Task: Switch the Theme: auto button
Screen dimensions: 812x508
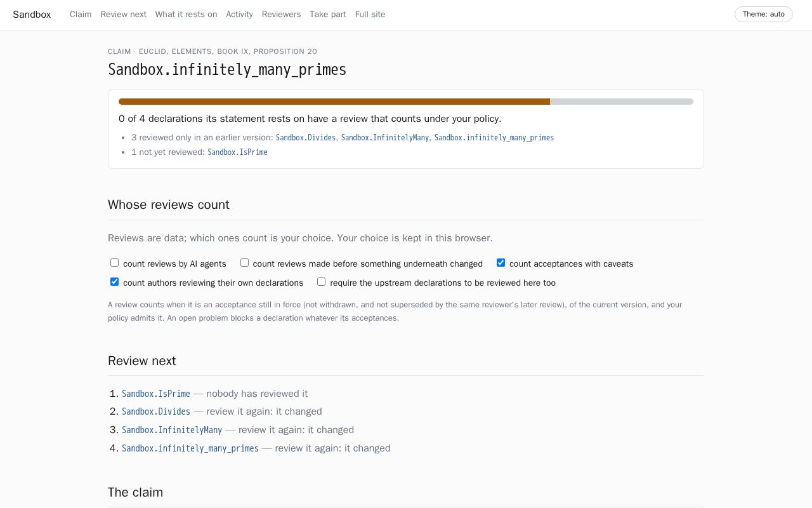Action: coord(763,14)
